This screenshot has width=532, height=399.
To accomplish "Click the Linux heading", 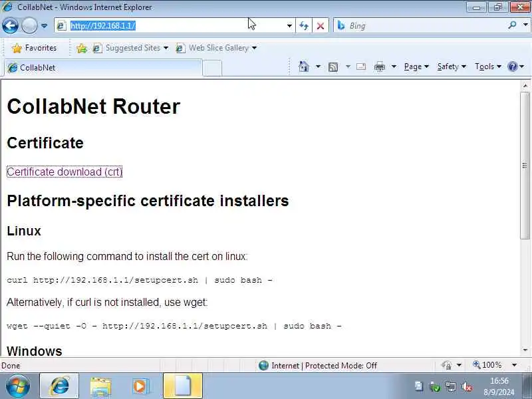I will [24, 231].
